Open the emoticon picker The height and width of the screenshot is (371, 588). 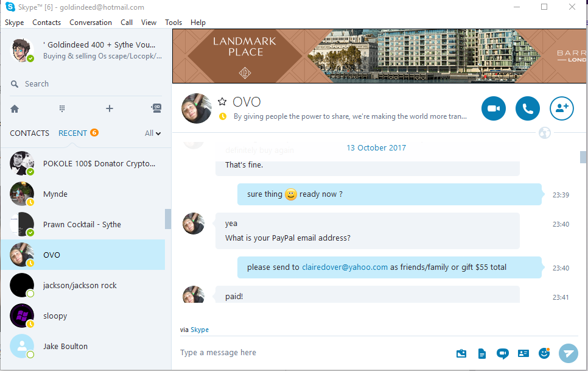tap(544, 353)
